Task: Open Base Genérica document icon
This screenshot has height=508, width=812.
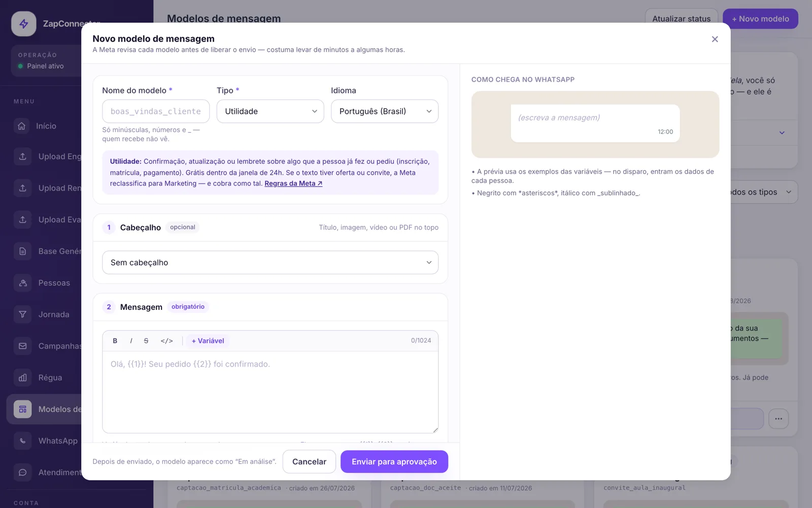Action: coord(23,251)
